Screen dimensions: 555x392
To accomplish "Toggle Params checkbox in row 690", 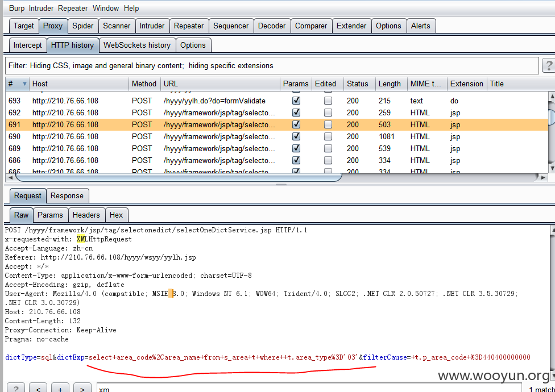I will pyautogui.click(x=296, y=136).
